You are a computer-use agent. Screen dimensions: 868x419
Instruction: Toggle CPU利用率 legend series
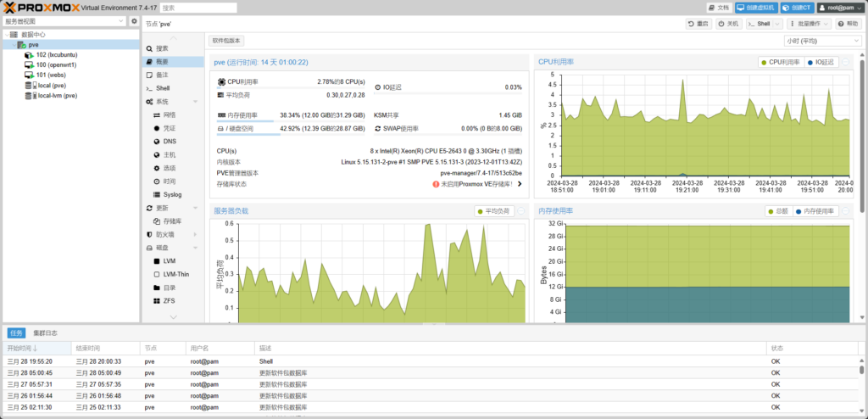(781, 62)
